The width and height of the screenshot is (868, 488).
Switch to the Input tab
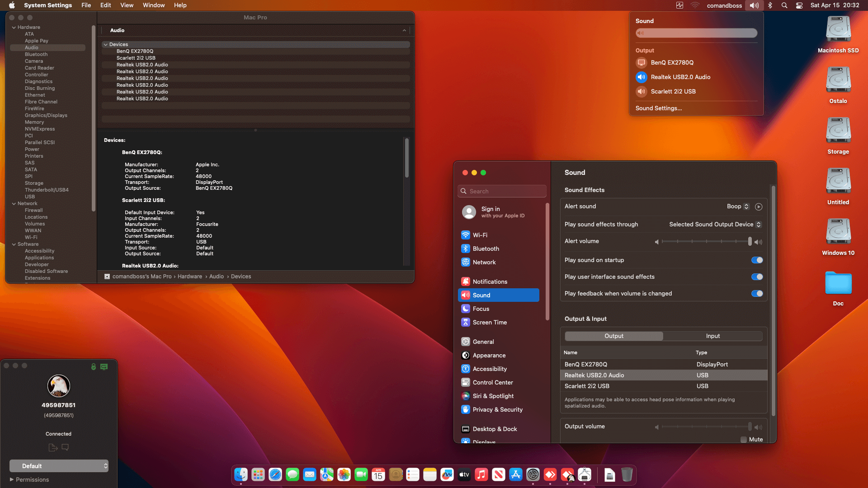click(x=712, y=336)
